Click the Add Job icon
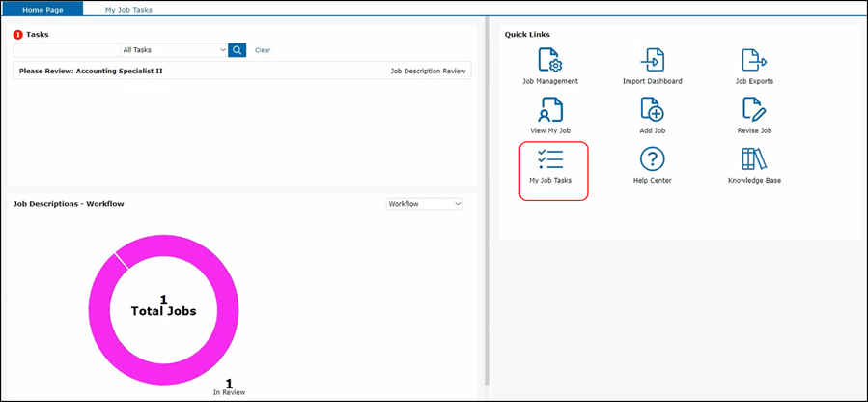The image size is (868, 402). [x=653, y=110]
